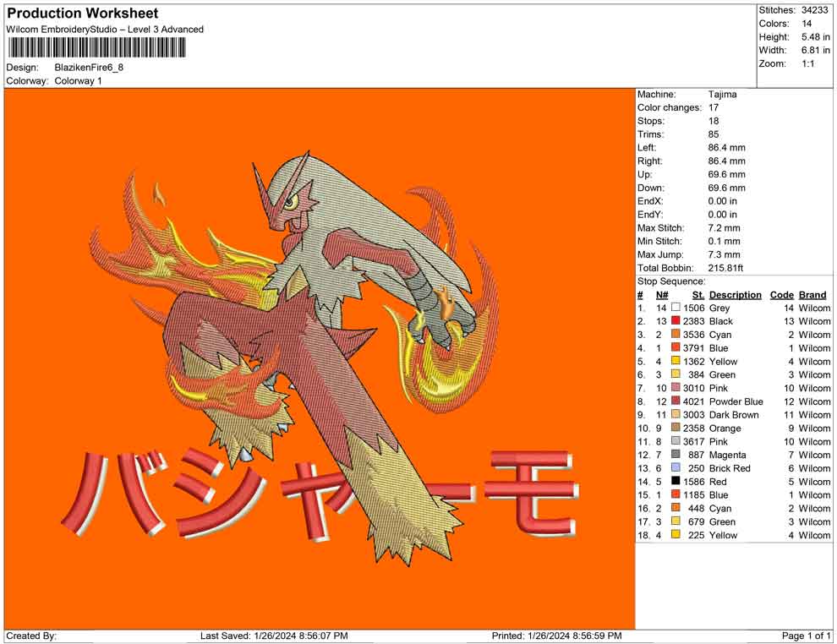The height and width of the screenshot is (644, 837).
Task: Click the Code column header
Action: [x=781, y=295]
